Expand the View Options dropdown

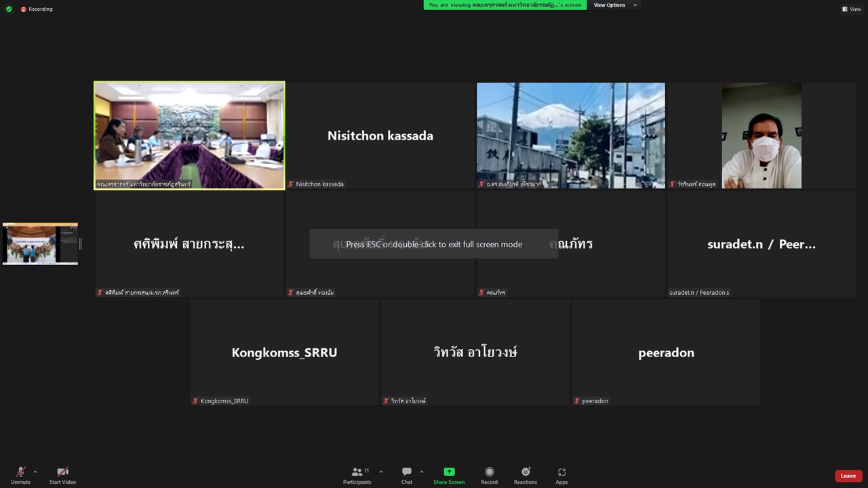[x=615, y=5]
